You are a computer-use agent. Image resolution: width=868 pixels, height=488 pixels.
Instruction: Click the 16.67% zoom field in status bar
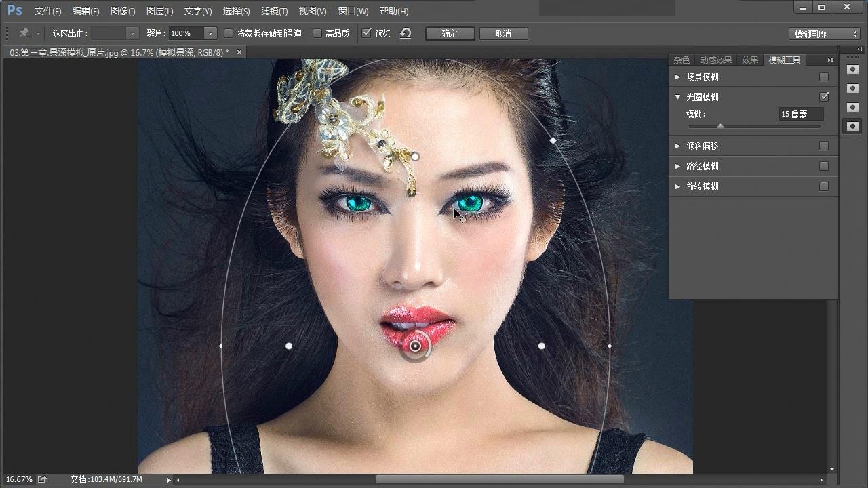(x=19, y=479)
